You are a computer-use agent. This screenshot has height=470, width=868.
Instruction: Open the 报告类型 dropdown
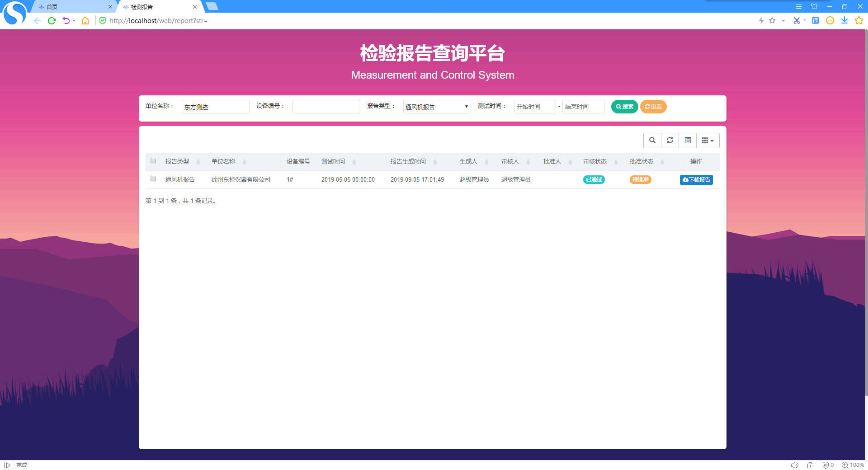437,107
